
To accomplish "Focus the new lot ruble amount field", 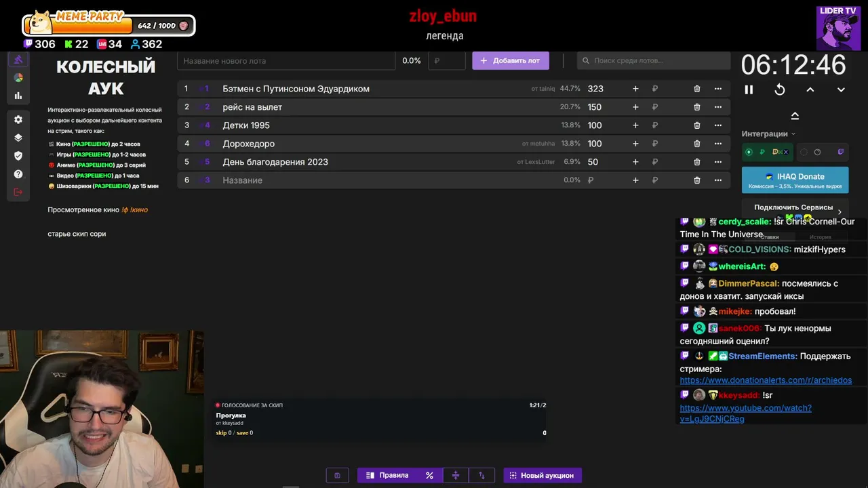I will (447, 60).
